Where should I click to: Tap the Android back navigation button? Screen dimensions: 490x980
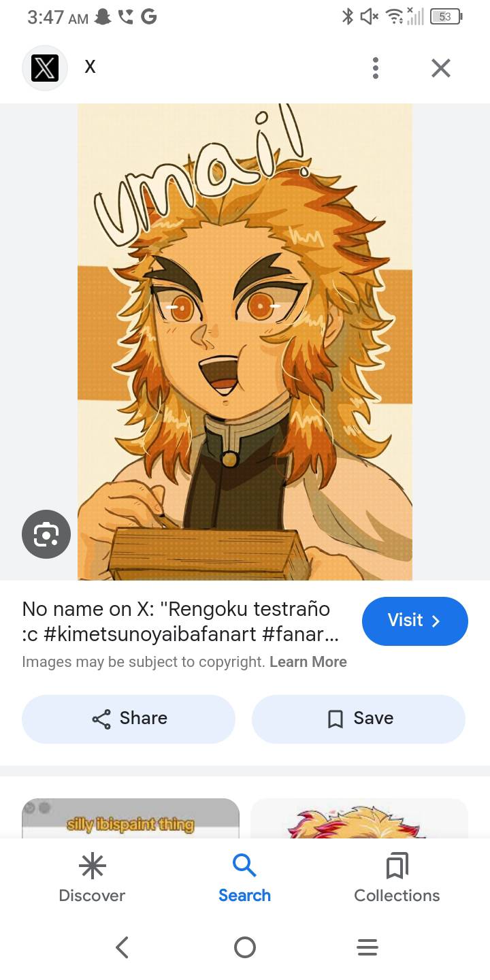(x=122, y=947)
